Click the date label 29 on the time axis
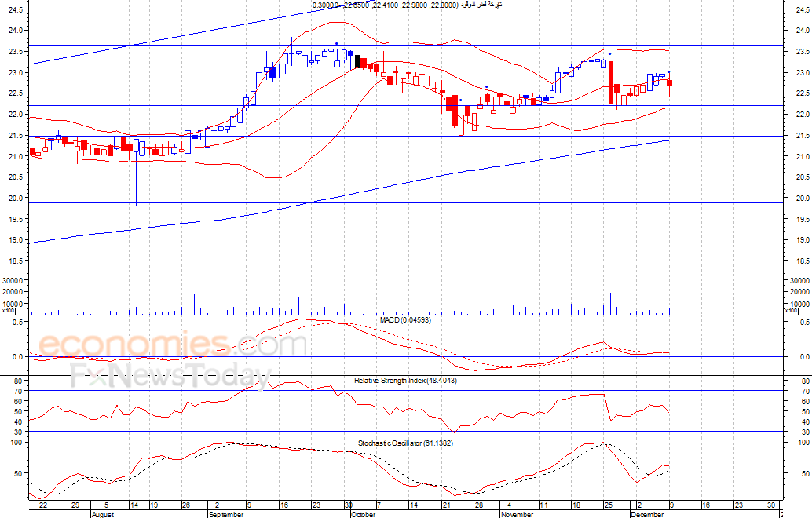 tap(75, 505)
